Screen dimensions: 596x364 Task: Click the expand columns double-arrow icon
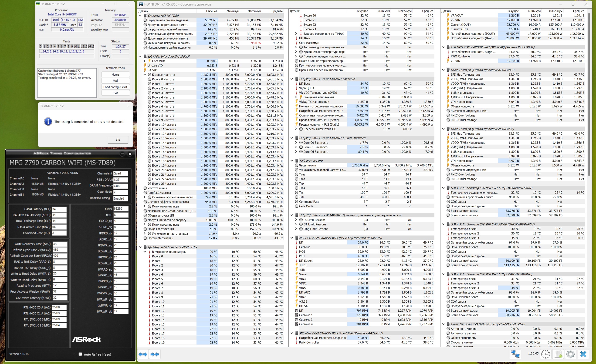point(143,354)
